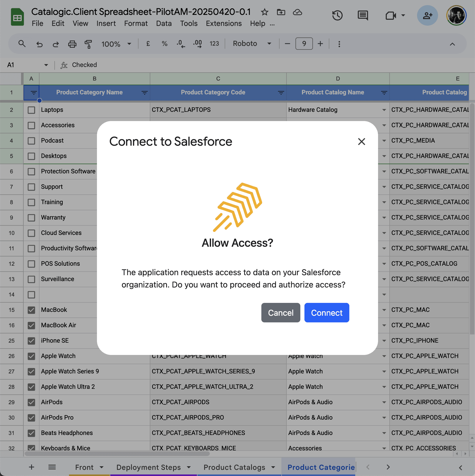Open catalog dropdown for Apple Watch Ultra 2

coord(384,387)
